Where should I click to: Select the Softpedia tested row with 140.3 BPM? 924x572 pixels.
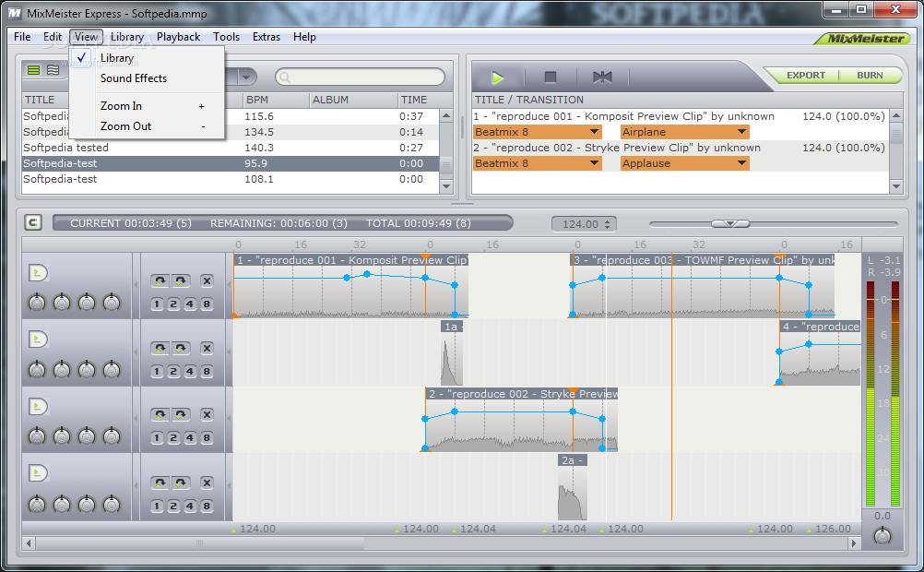[x=231, y=148]
